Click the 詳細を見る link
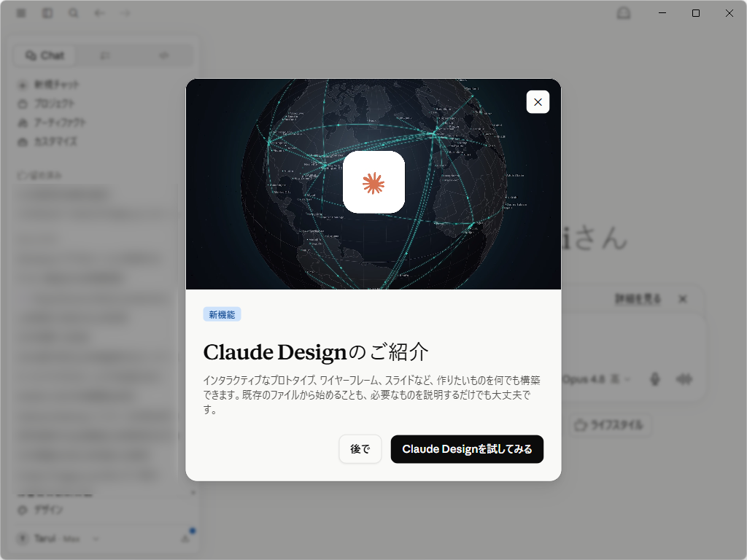The image size is (747, 560). 638,299
